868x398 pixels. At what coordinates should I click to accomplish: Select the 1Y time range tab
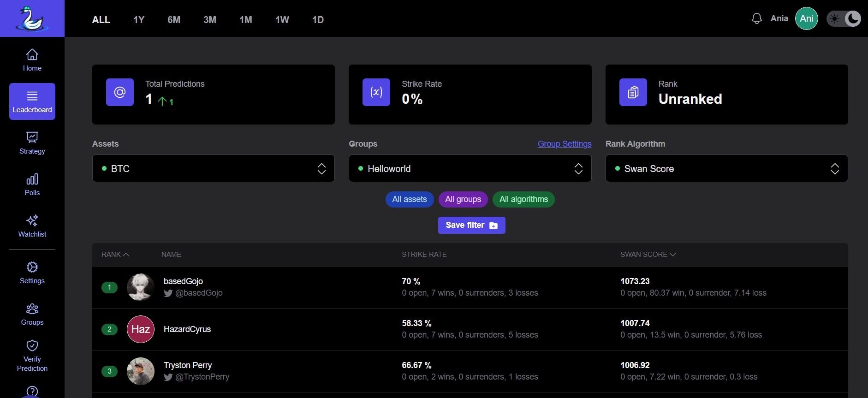[x=139, y=20]
